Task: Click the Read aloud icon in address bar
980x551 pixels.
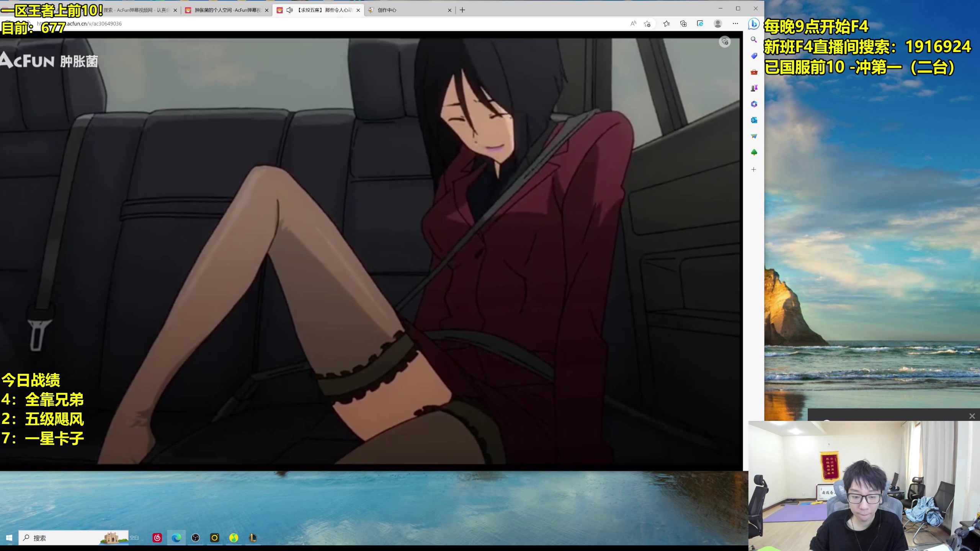Action: tap(633, 24)
